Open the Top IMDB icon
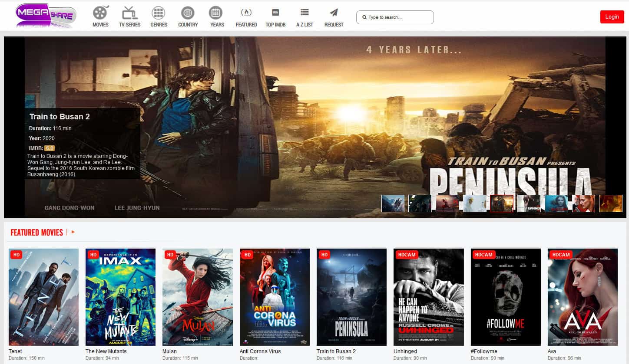 [x=275, y=13]
